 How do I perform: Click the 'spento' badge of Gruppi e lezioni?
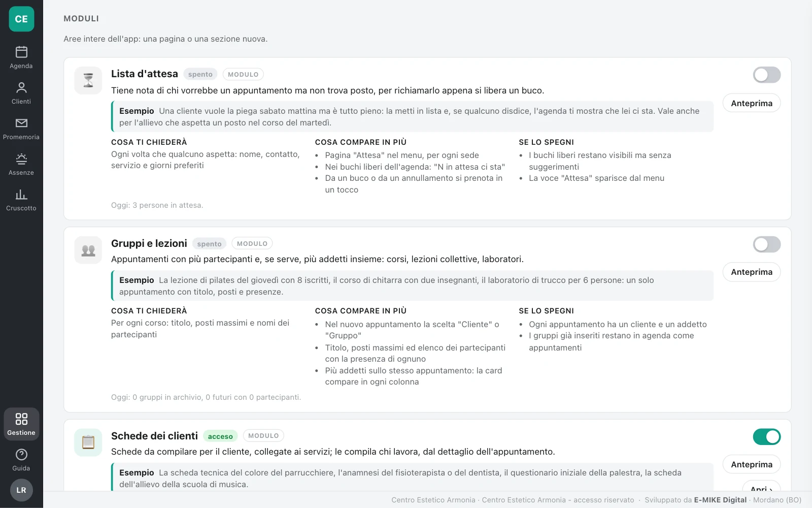[x=209, y=244]
